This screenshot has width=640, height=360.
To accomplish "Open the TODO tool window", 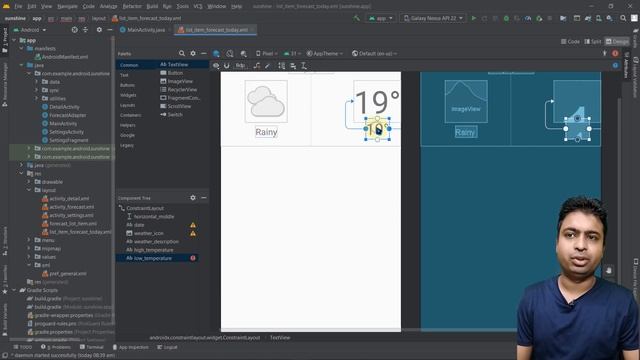I will (x=22, y=347).
